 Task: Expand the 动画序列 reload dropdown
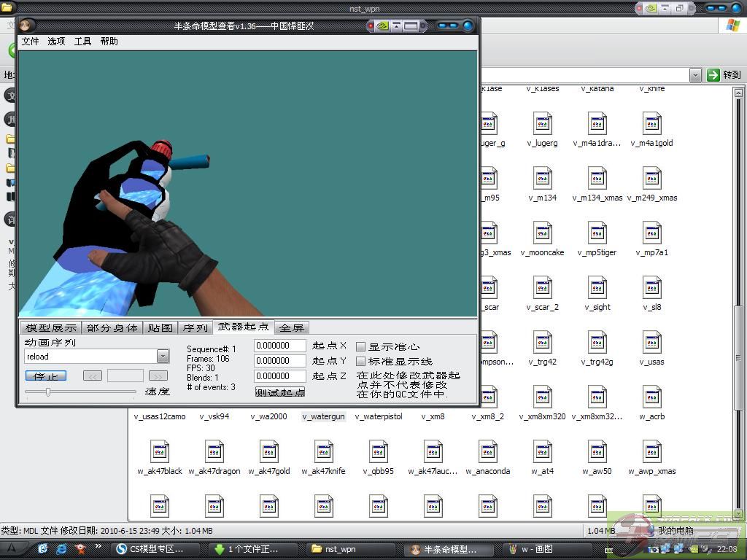[x=163, y=357]
